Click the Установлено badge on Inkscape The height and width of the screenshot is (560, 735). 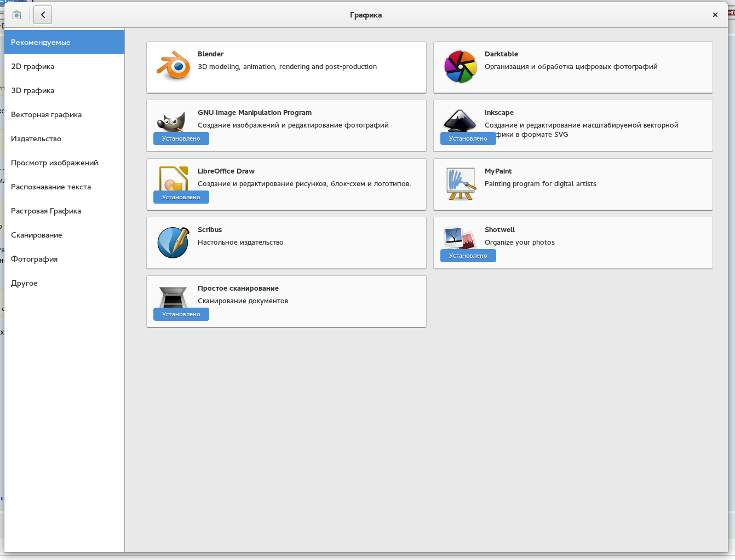coord(468,138)
